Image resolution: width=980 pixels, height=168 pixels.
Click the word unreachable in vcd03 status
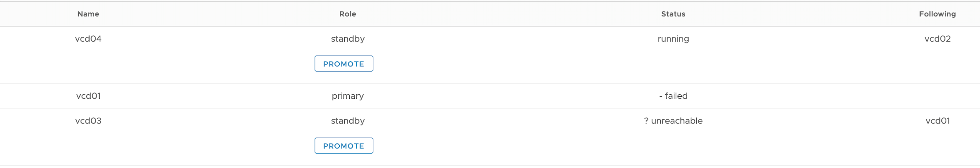coord(676,121)
